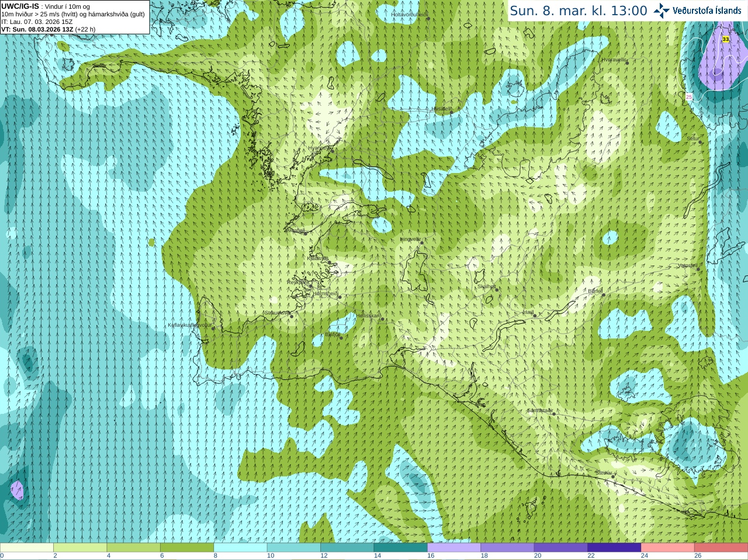Click the Bláfjöll station label
Viewport: 748px width, 560px height.
pos(332,334)
